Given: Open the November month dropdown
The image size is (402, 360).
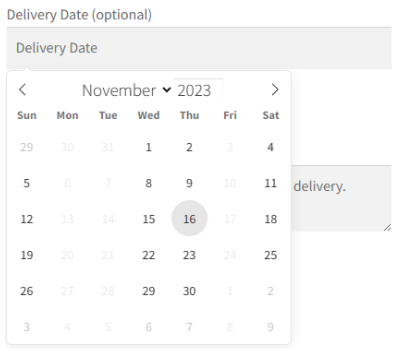Looking at the screenshot, I should point(127,90).
